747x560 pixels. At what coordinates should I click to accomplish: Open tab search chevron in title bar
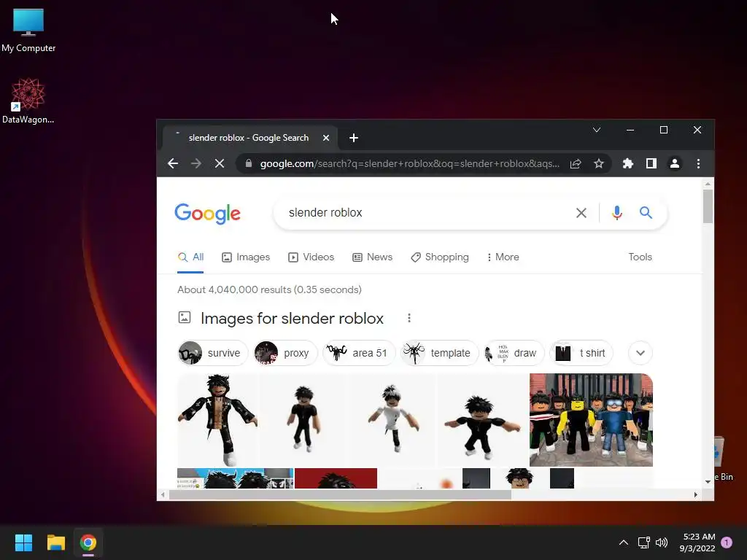click(597, 130)
